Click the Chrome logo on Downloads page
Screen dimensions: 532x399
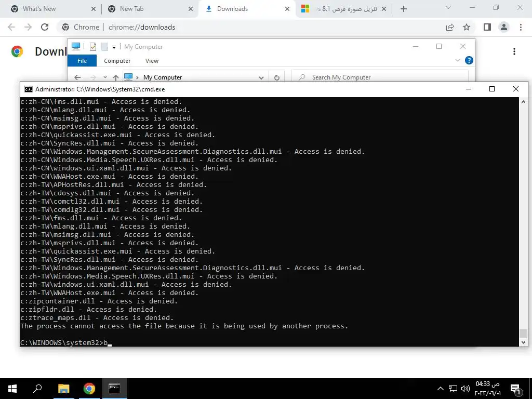tap(17, 51)
